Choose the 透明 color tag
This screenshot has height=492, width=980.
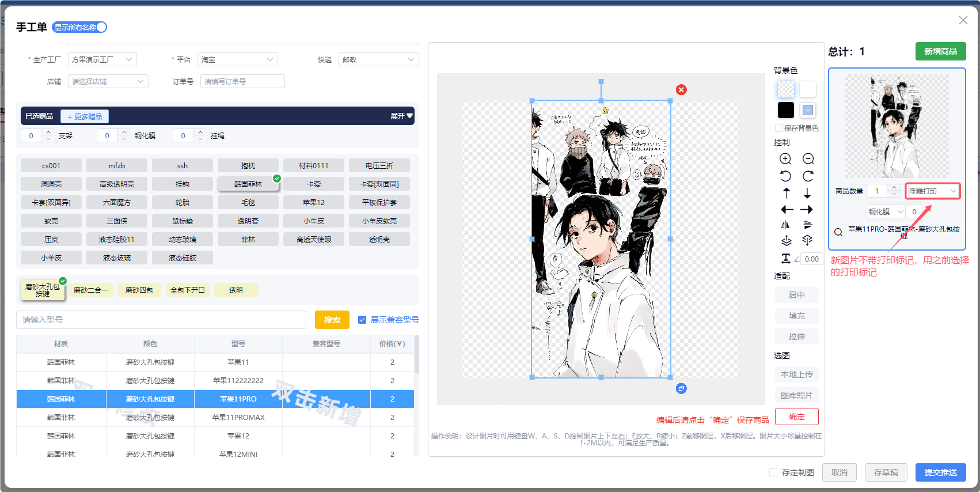click(236, 290)
